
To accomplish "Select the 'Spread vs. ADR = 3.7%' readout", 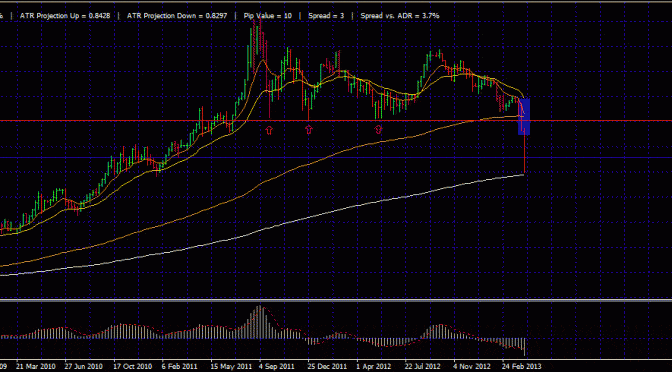I will pyautogui.click(x=400, y=15).
